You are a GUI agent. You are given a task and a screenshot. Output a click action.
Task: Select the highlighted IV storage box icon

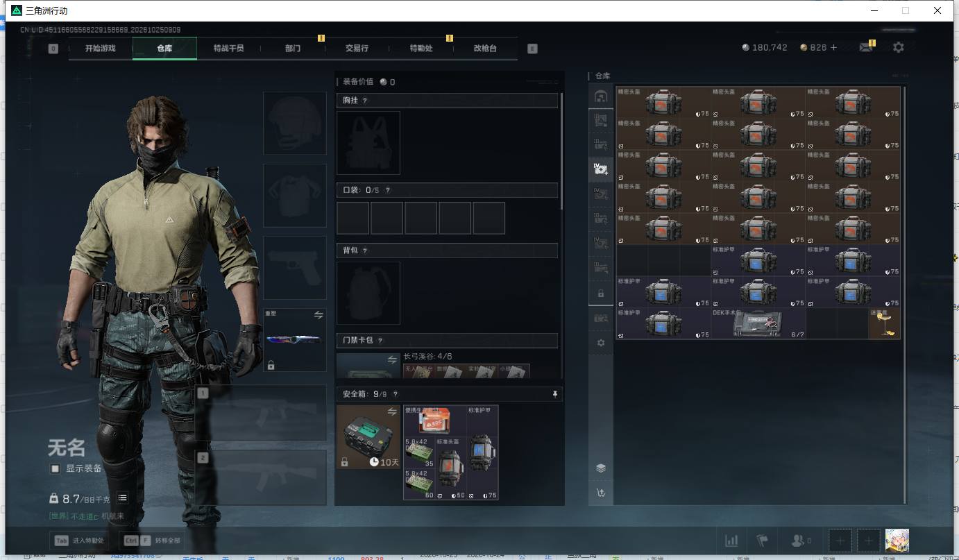click(x=601, y=169)
